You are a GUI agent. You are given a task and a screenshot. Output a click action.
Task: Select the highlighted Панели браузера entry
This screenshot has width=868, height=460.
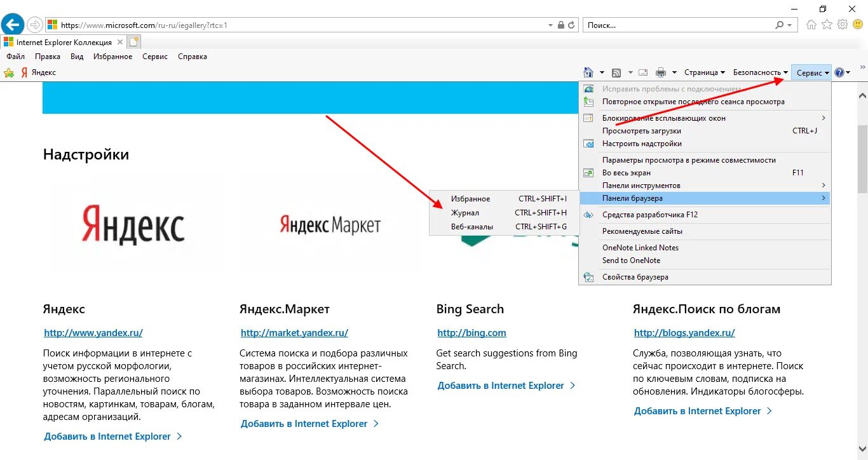point(704,198)
